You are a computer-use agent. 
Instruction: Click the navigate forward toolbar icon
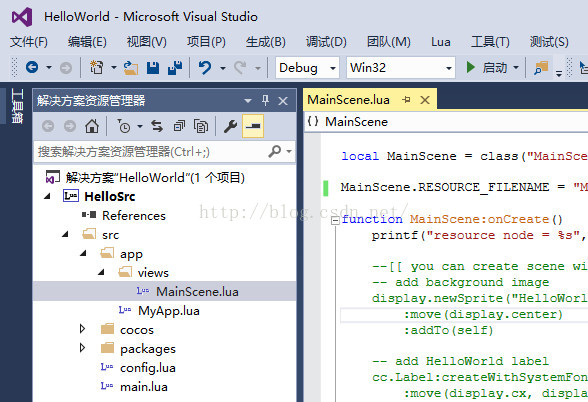click(66, 68)
